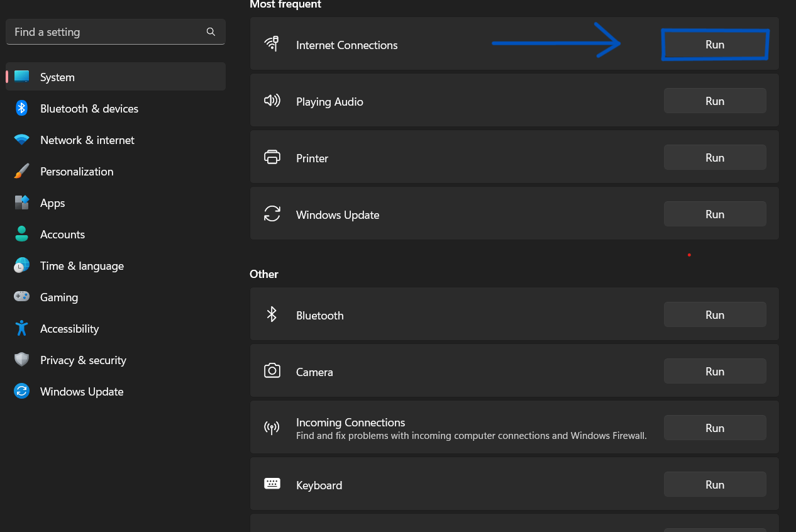Click the Incoming Connections title
Image resolution: width=796 pixels, height=532 pixels.
(x=351, y=423)
